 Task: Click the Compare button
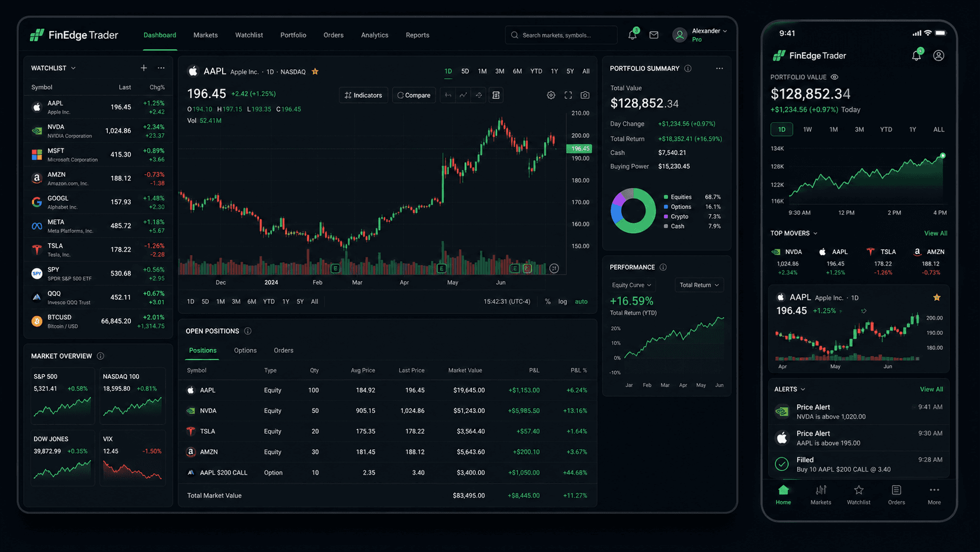tap(414, 95)
